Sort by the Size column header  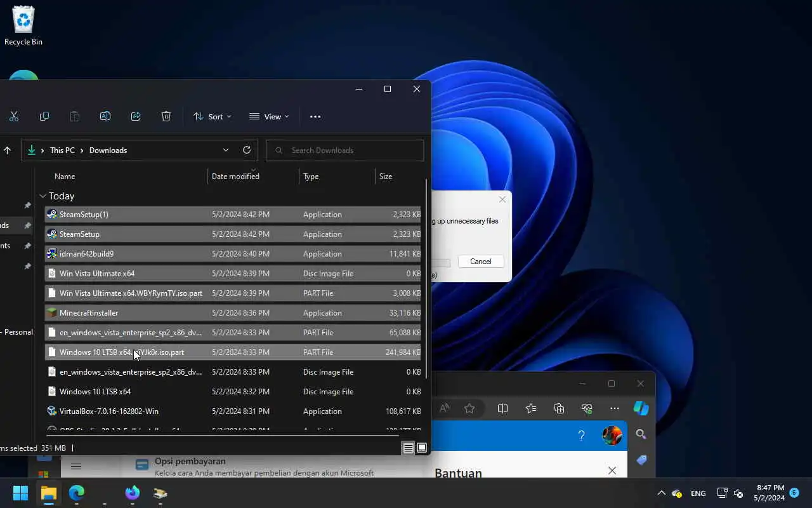point(386,177)
